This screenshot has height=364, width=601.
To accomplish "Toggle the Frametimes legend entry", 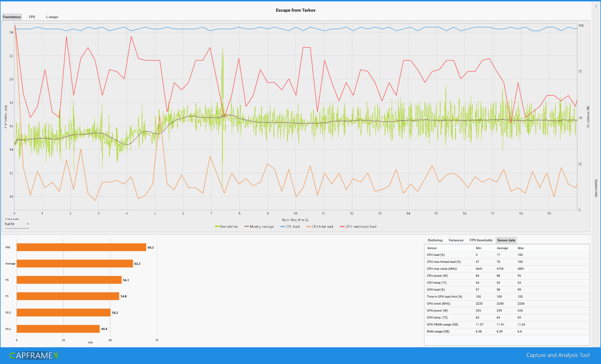I will point(226,227).
